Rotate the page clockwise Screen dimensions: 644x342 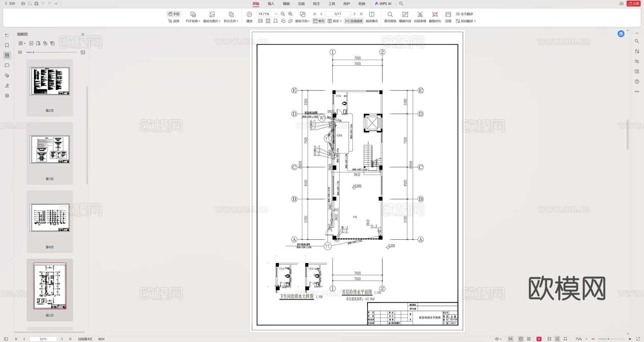(291, 21)
